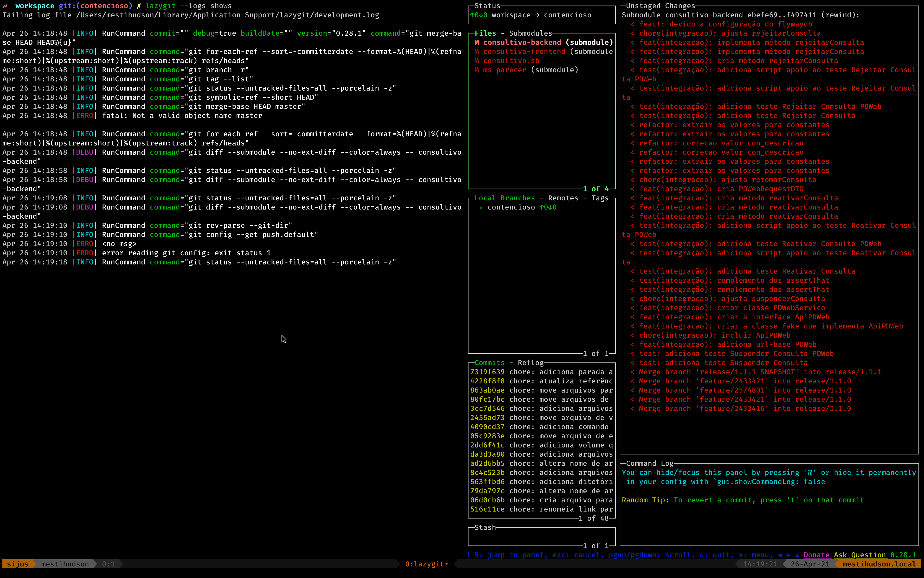Image resolution: width=924 pixels, height=578 pixels.
Task: Click the 'git branch -r' log entry
Action: [126, 70]
